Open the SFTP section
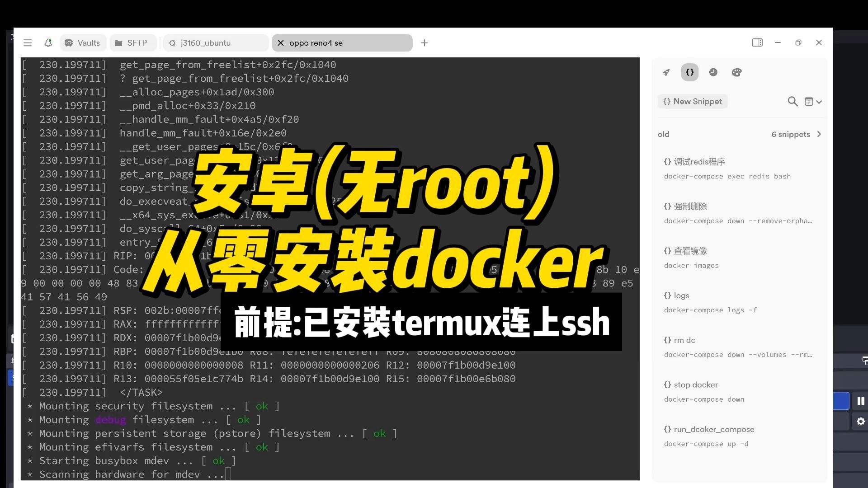This screenshot has height=488, width=868. click(133, 42)
